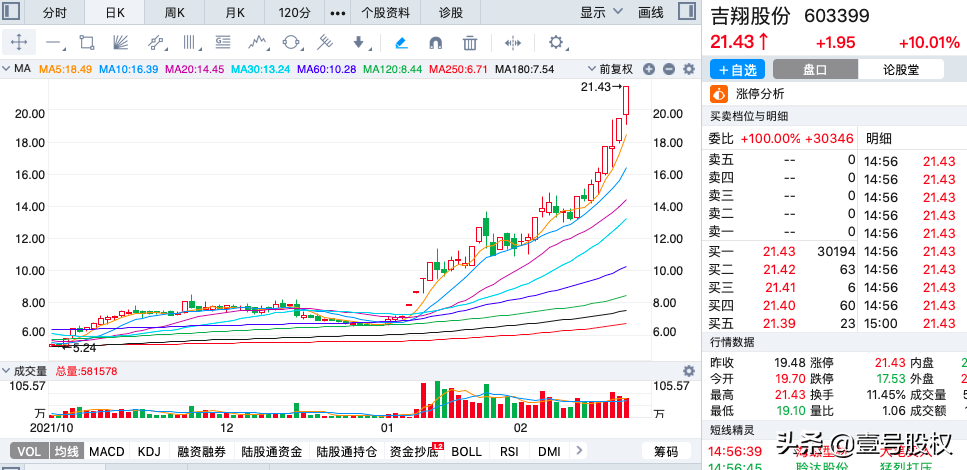Click the zoom-out minus icon on chart
This screenshot has width=967, height=470.
[x=668, y=69]
